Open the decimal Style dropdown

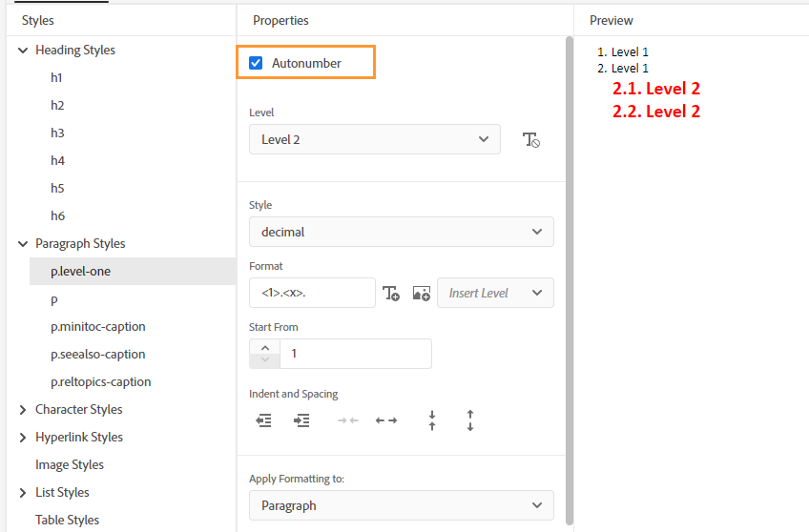401,232
